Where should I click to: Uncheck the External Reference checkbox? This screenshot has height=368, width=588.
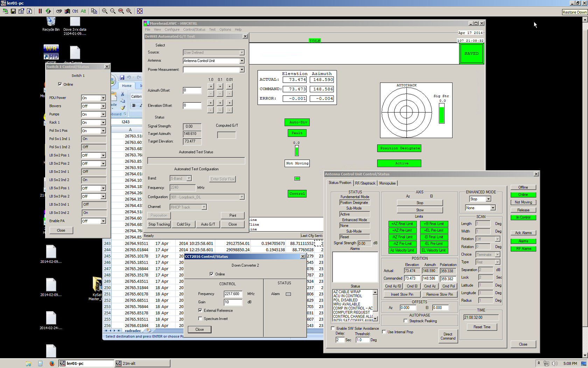pyautogui.click(x=200, y=311)
